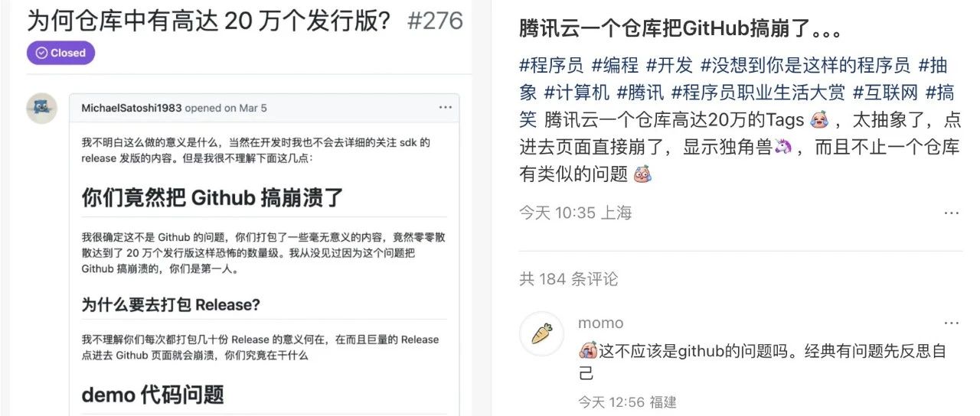Open the MichaelSatoshi1983 username link
This screenshot has width=980, height=416.
pos(132,108)
